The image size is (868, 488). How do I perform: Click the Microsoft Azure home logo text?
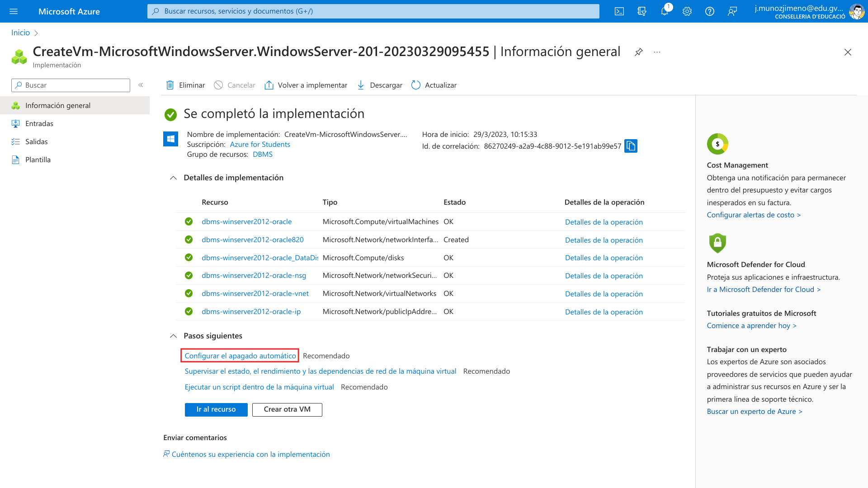pyautogui.click(x=69, y=12)
